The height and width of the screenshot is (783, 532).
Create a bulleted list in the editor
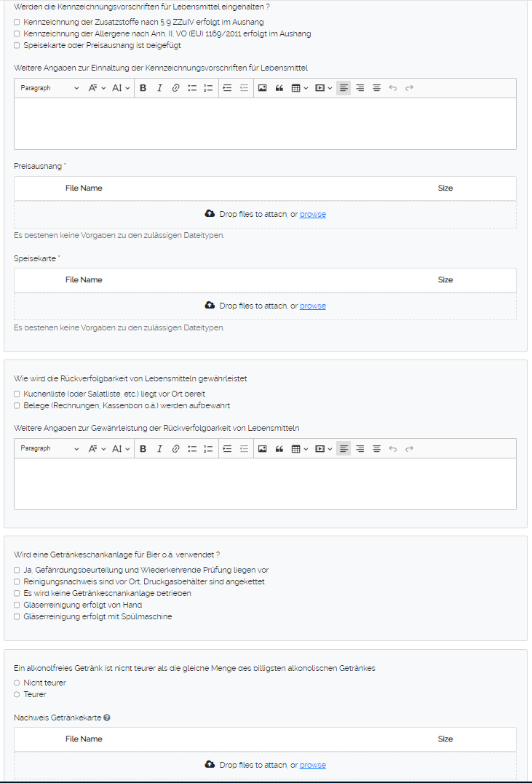pos(191,87)
